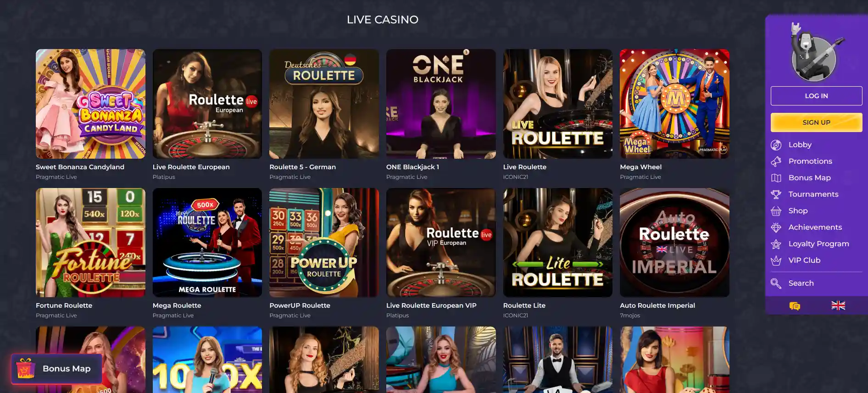Click the Achievements diamond icon

pyautogui.click(x=776, y=227)
